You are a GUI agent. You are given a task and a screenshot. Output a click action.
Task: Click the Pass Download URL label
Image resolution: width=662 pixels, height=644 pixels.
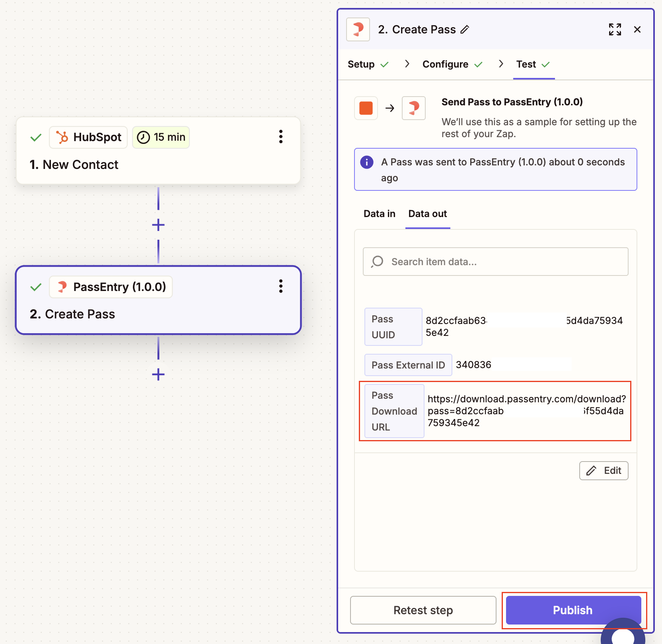tap(394, 411)
